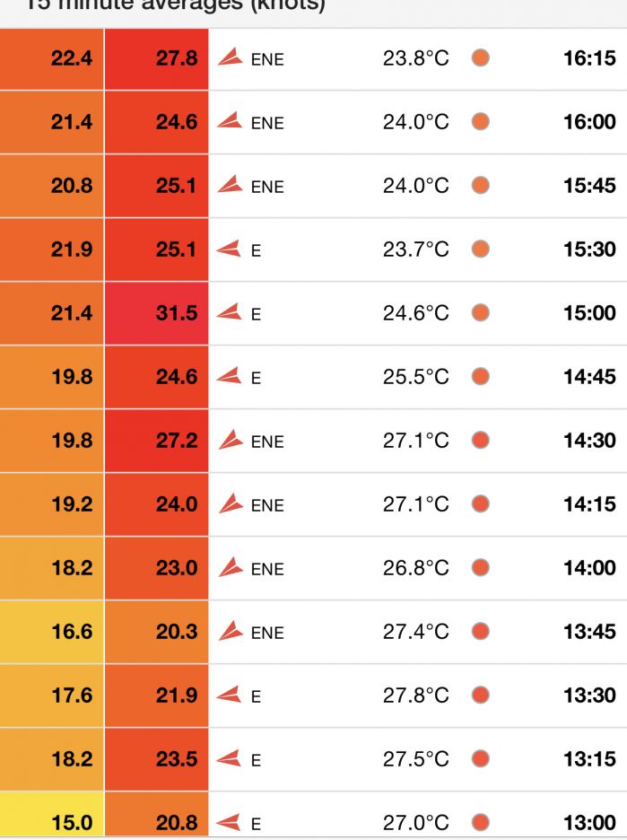Click the E wind arrow in 15:00 row
Viewport: 627px width, 840px height.
pyautogui.click(x=230, y=312)
